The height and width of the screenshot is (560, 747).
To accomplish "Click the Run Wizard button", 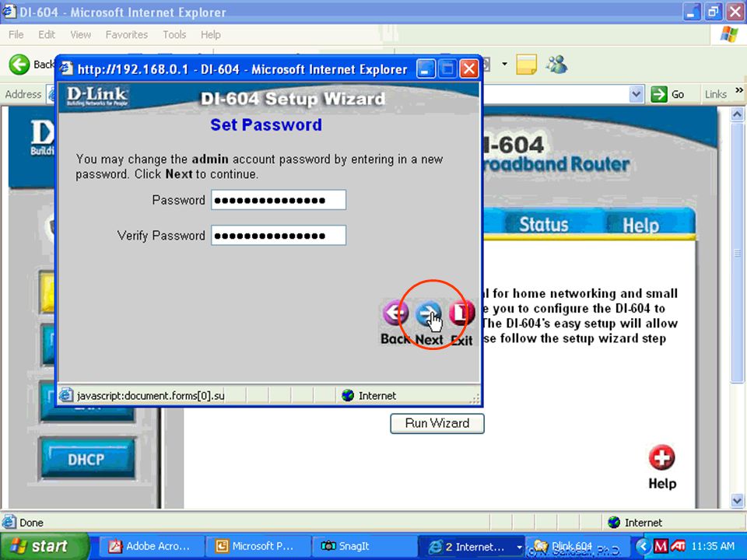I will (437, 423).
